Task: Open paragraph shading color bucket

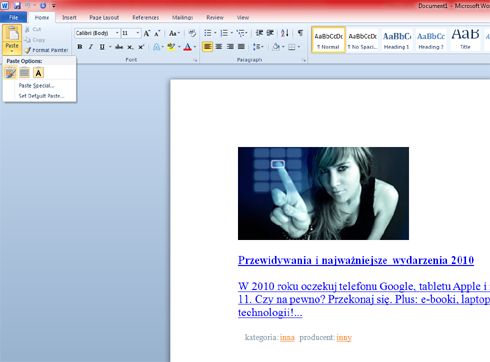Action: click(x=276, y=47)
